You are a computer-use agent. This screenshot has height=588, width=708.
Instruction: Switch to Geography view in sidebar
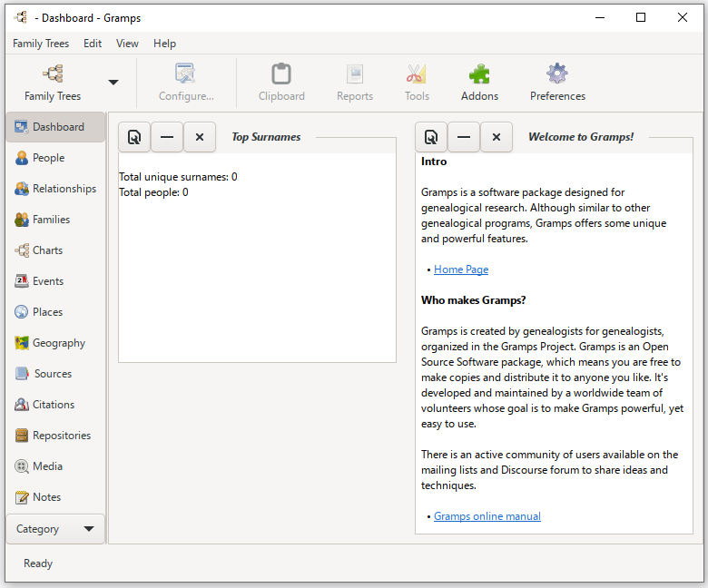[58, 343]
